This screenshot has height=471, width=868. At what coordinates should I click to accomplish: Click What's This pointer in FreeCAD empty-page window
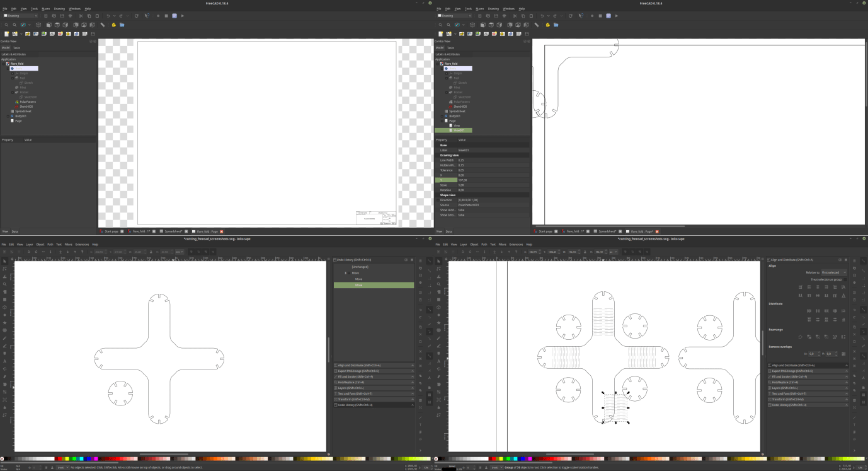(x=147, y=16)
